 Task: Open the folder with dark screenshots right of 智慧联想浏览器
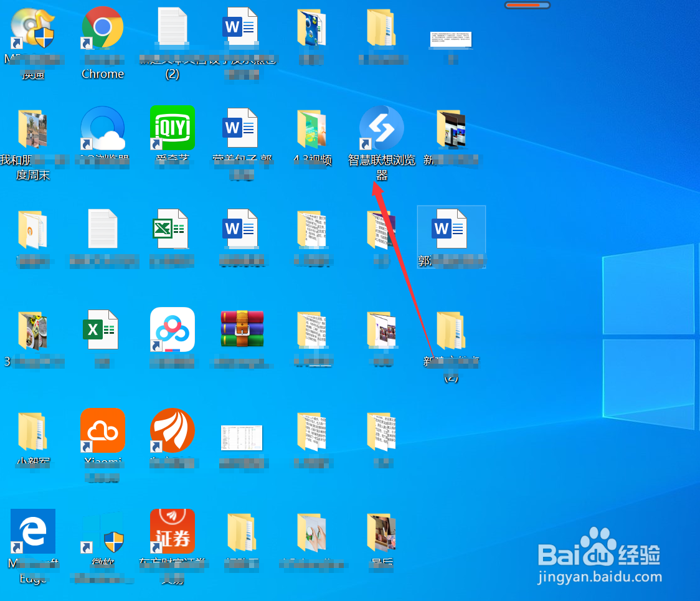452,129
